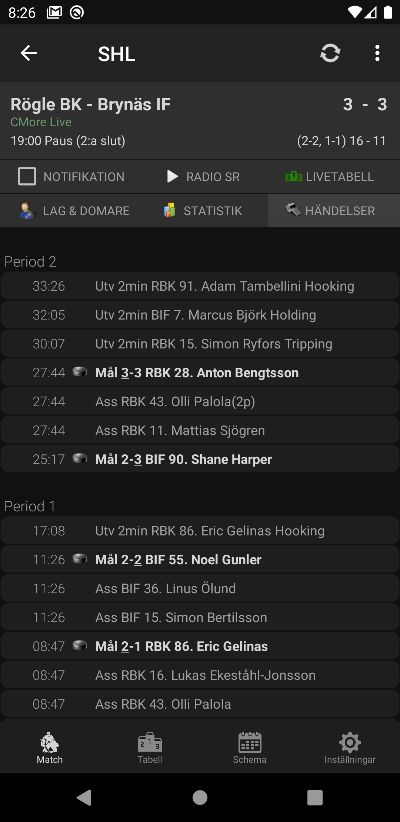Tap the puck icon beside Shane Harper goal
This screenshot has height=822, width=400.
80,458
